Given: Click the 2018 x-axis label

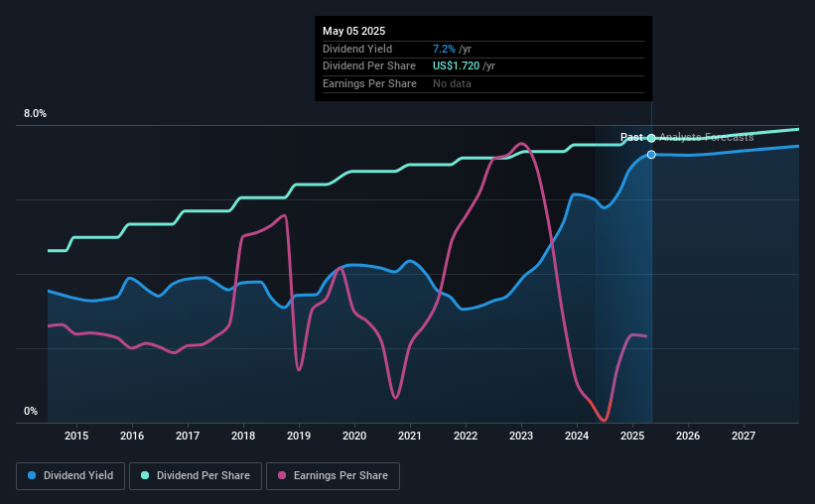Looking at the screenshot, I should pyautogui.click(x=243, y=436).
